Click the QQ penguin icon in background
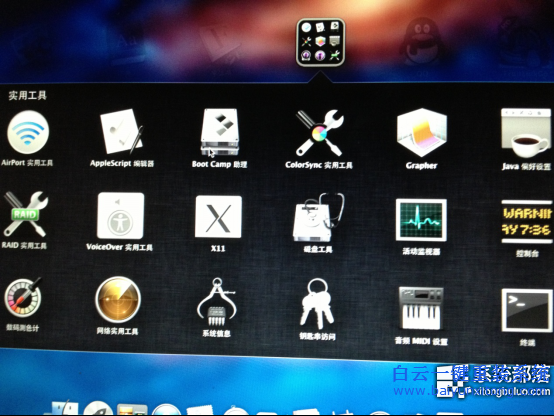The height and width of the screenshot is (416, 554). [419, 41]
